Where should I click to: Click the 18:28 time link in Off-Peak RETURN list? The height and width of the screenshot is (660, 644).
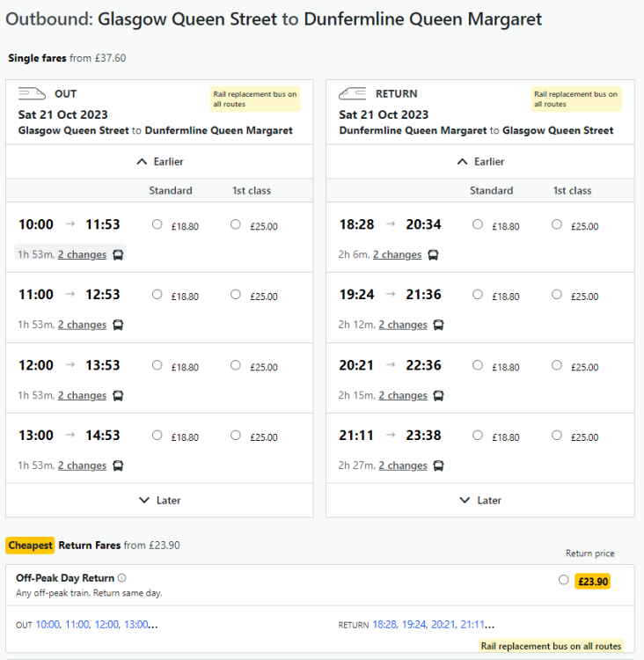(x=384, y=625)
